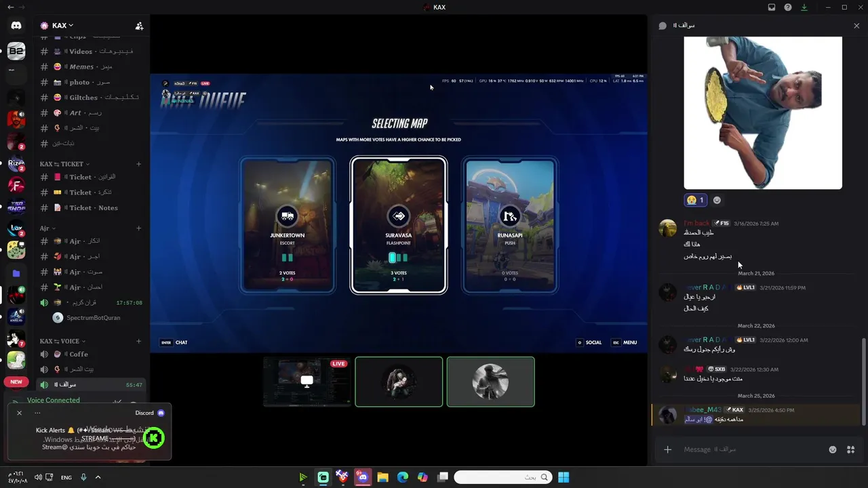Click the green Kick logo in notification
The image size is (868, 488).
point(154,438)
